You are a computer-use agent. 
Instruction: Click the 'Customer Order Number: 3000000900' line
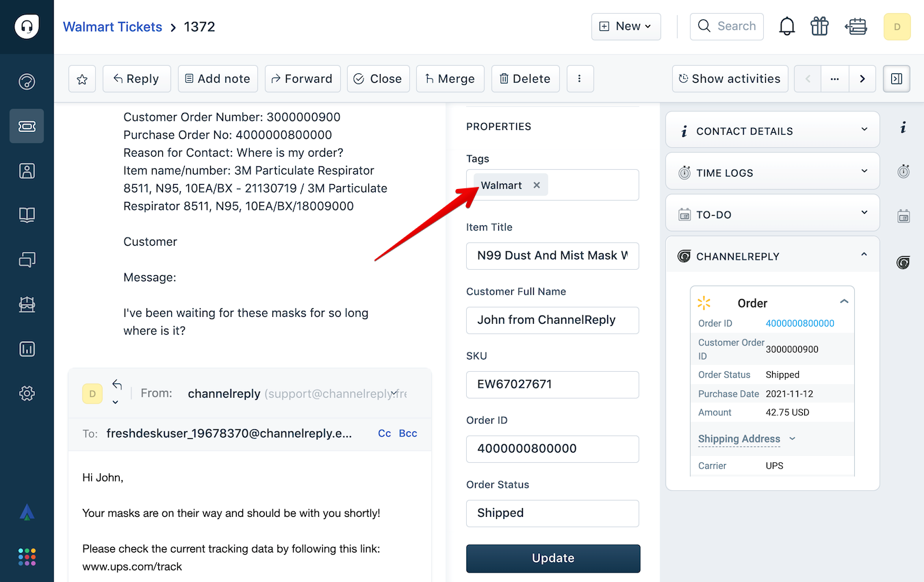point(232,117)
